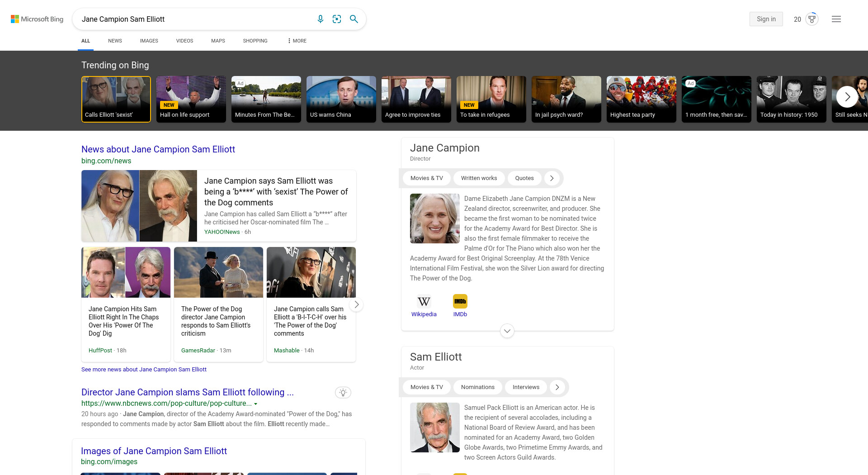Show more Sam Elliott topic chips
This screenshot has width=868, height=475.
tap(557, 387)
